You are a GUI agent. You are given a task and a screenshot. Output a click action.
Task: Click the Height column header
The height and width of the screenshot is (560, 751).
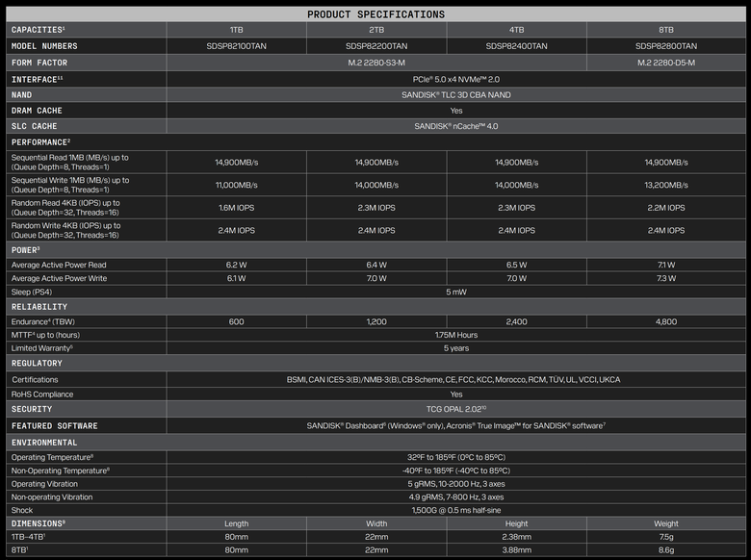pyautogui.click(x=516, y=523)
